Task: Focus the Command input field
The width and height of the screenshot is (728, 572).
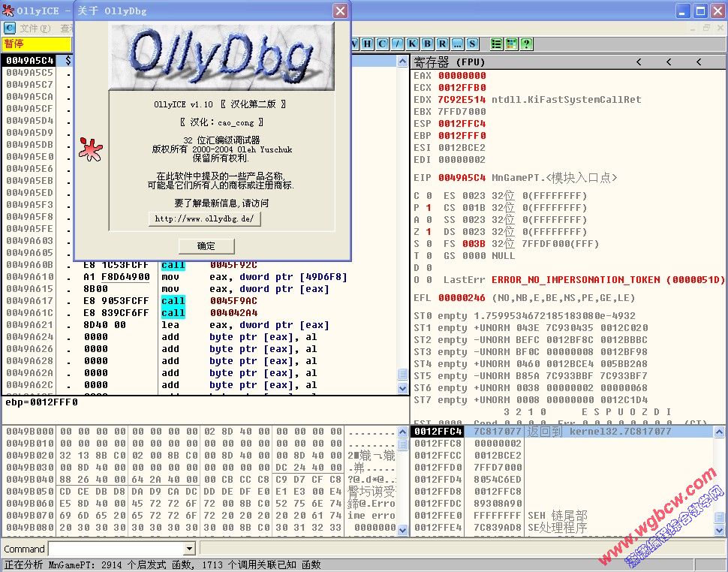Action: pyautogui.click(x=116, y=549)
